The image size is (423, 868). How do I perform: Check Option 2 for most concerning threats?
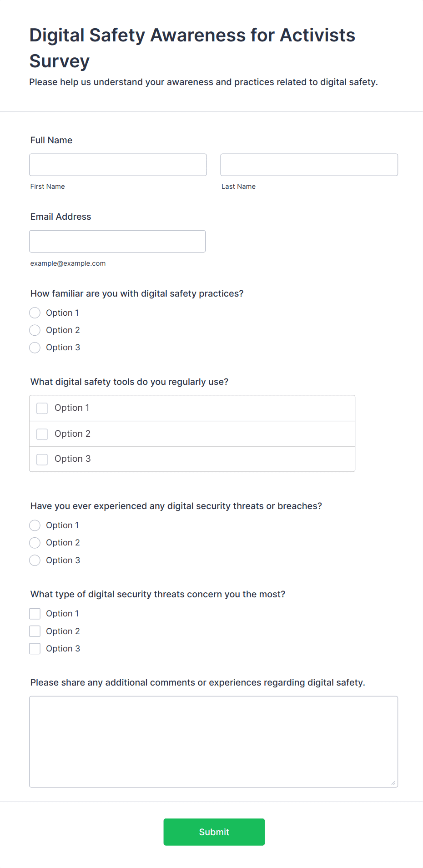tap(35, 631)
